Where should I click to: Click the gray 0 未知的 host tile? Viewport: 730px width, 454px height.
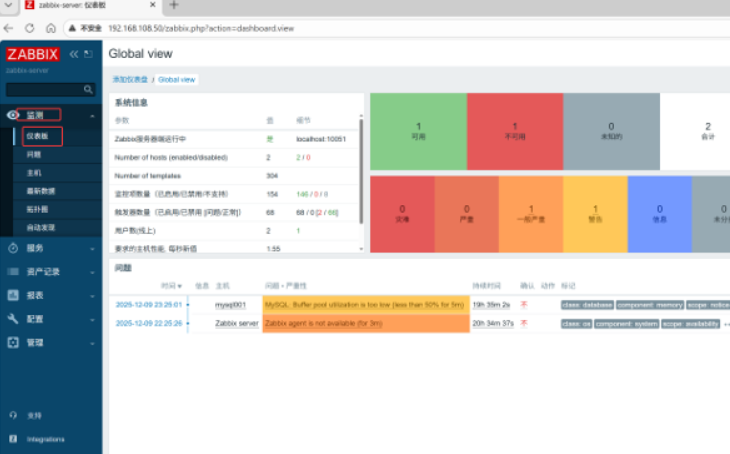[x=611, y=131]
